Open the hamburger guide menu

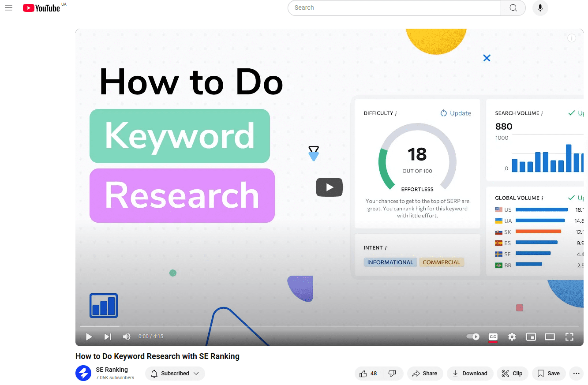[x=9, y=8]
